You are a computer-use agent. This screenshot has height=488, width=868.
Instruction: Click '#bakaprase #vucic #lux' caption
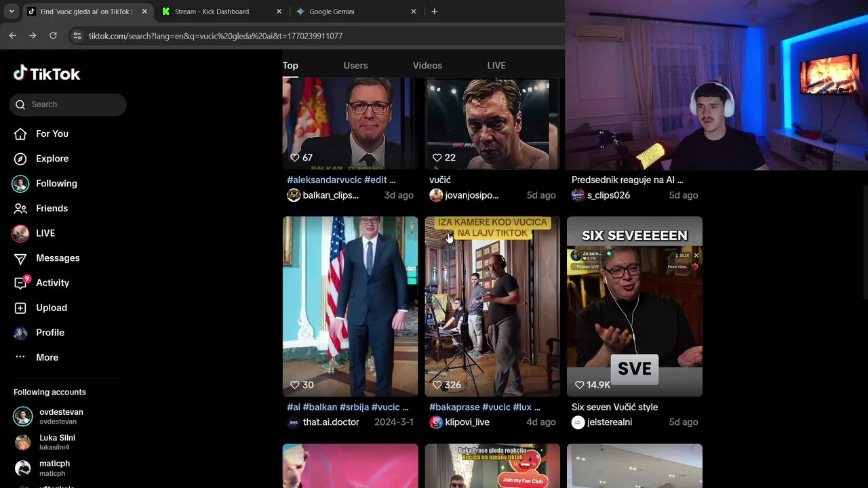coord(485,407)
